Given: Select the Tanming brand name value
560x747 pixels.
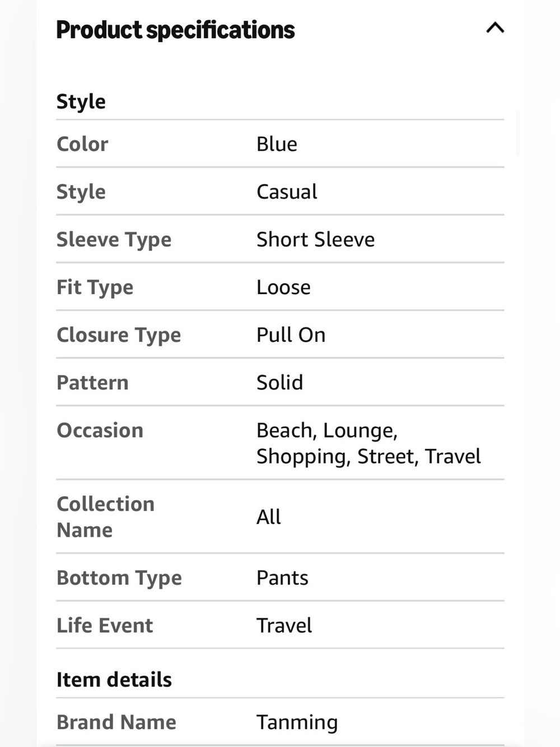Looking at the screenshot, I should coord(297,722).
